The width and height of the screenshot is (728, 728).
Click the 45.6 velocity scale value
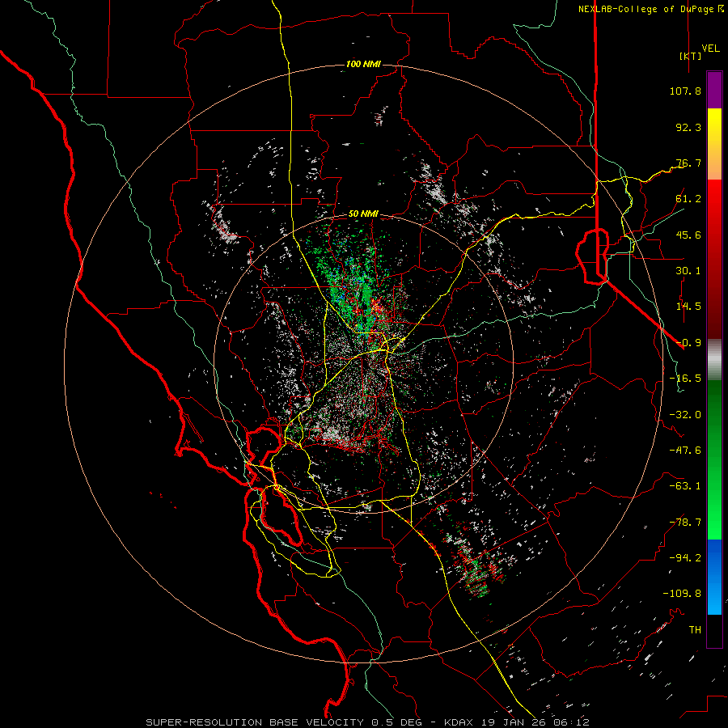[688, 235]
